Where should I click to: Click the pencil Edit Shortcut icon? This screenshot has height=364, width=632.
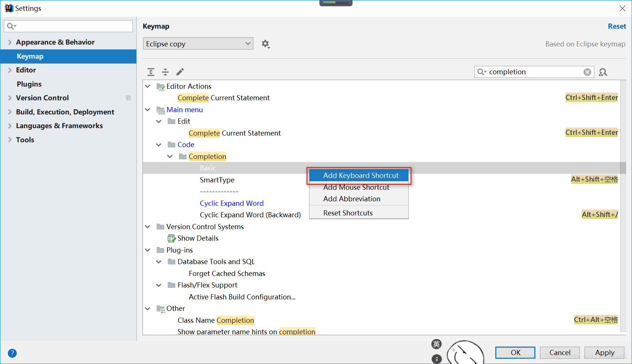click(x=180, y=72)
